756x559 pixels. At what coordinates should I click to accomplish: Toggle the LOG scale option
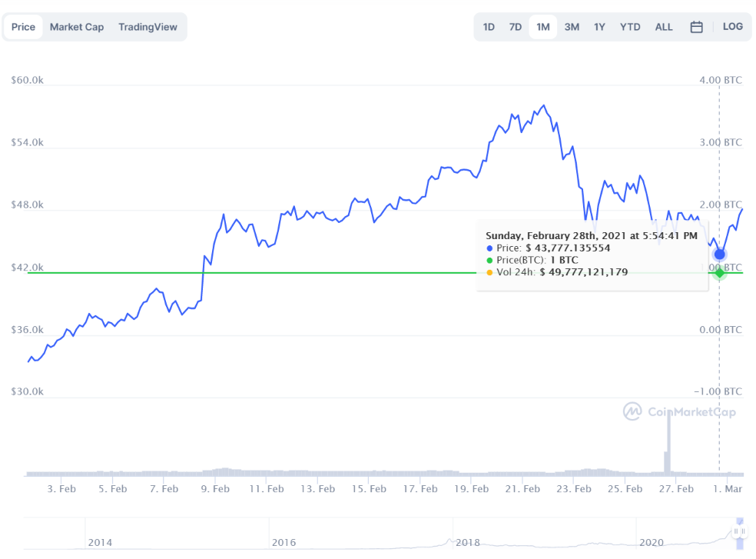tap(732, 27)
